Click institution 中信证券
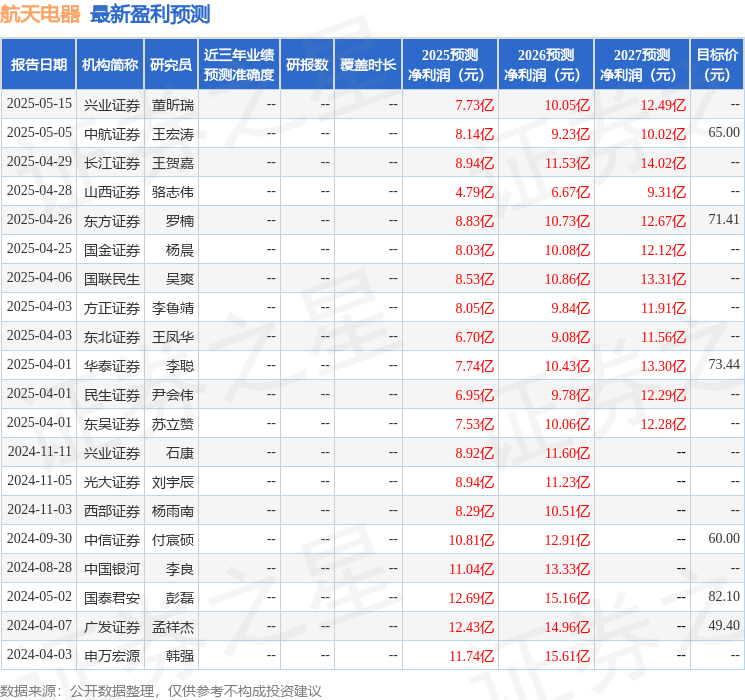This screenshot has width=745, height=700. click(112, 540)
